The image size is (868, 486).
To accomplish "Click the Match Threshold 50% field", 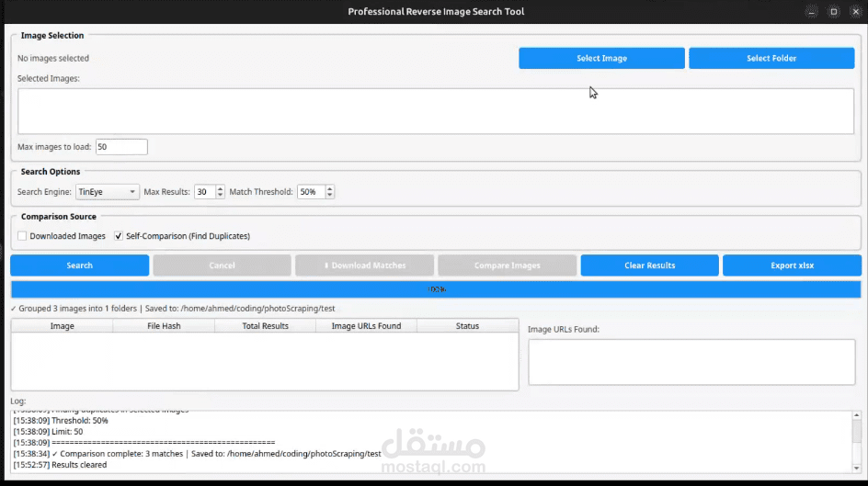I will pyautogui.click(x=311, y=192).
